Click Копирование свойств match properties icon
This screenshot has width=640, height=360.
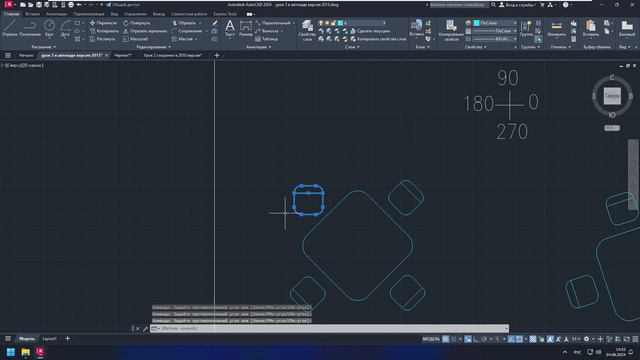pos(451,30)
